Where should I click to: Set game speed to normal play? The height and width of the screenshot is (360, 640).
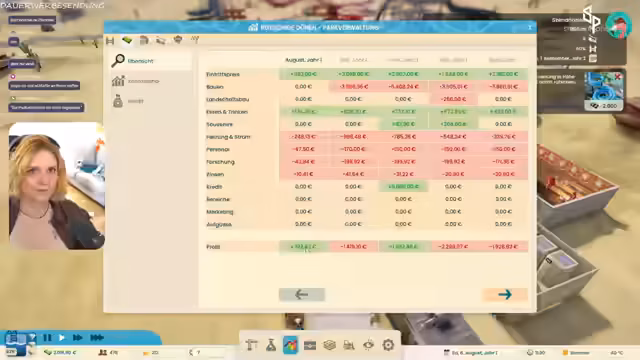(62, 338)
